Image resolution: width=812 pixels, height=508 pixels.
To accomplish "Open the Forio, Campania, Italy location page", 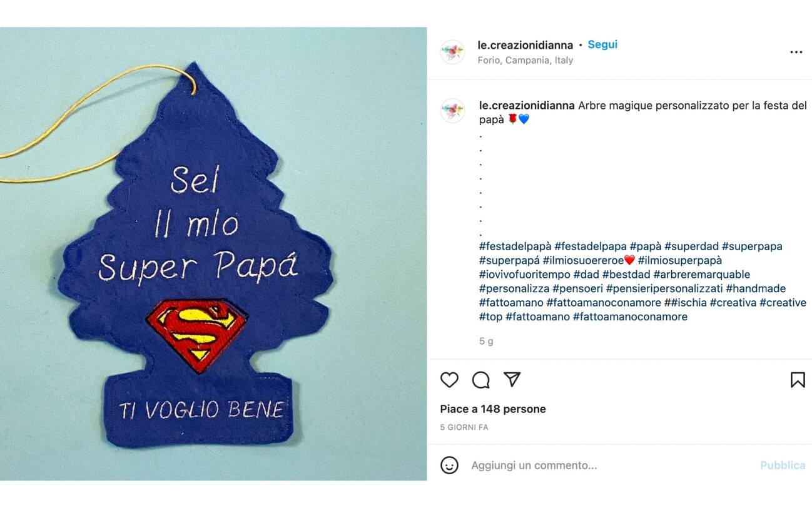I will (x=525, y=60).
